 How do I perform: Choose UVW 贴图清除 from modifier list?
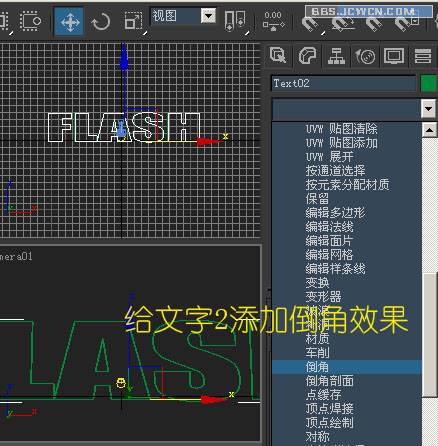(x=342, y=129)
